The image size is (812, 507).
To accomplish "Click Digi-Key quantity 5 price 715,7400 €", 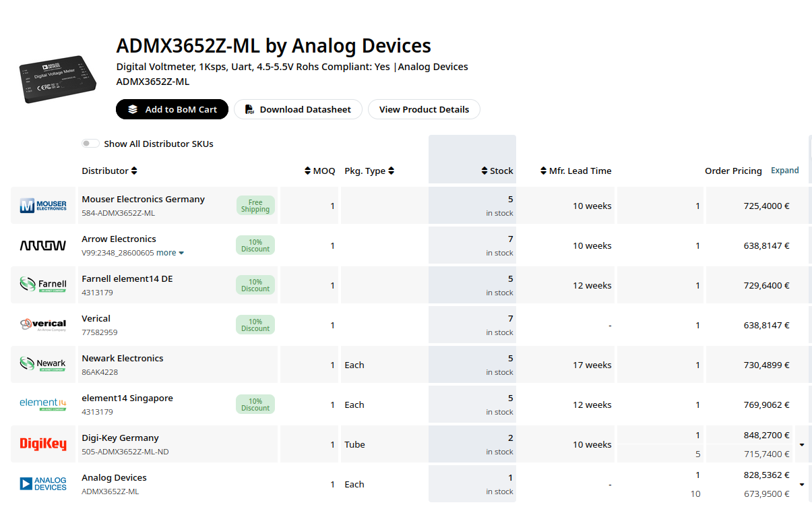I will 766,454.
